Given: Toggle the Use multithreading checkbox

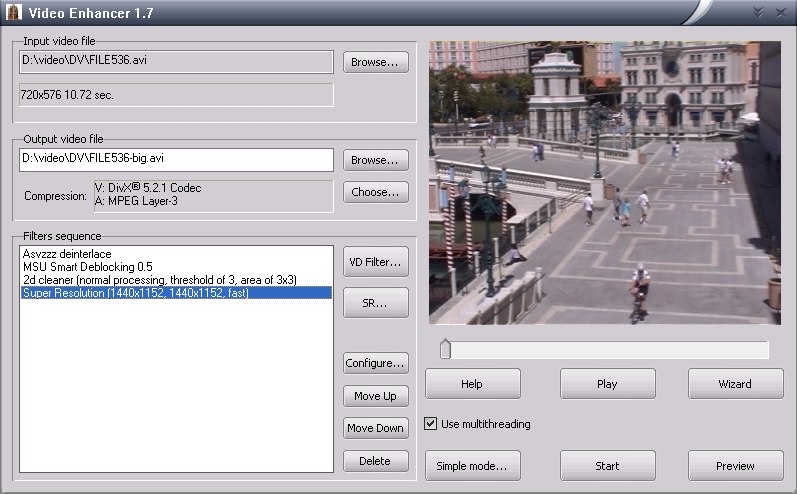Looking at the screenshot, I should point(431,423).
